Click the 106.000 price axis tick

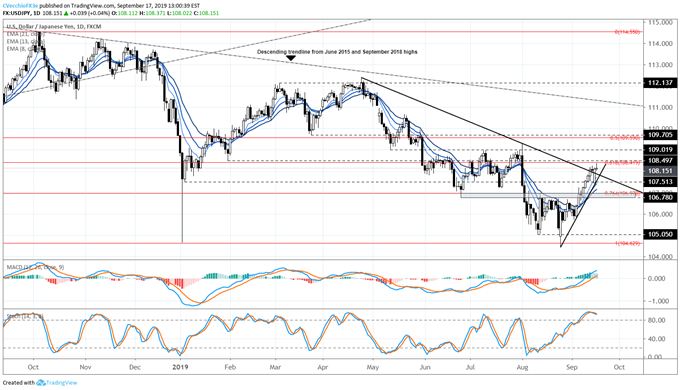click(x=660, y=214)
